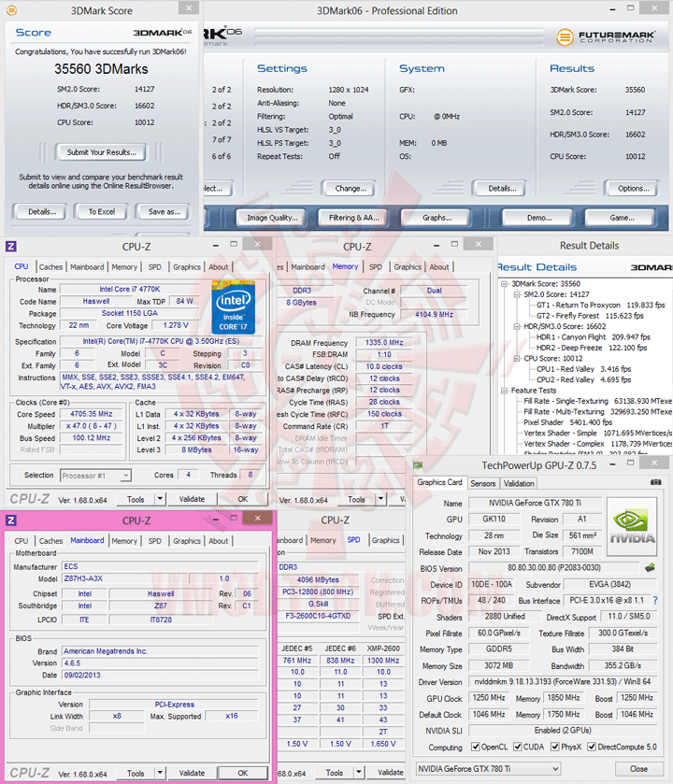This screenshot has width=673, height=784.
Task: Click GPU-Z Name field GTX 780 Ti
Action: [x=535, y=503]
